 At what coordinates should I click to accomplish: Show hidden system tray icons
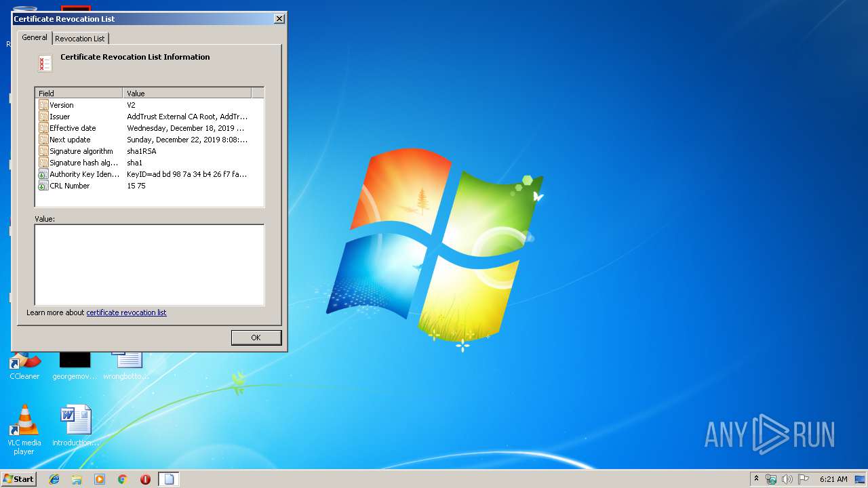click(x=757, y=479)
